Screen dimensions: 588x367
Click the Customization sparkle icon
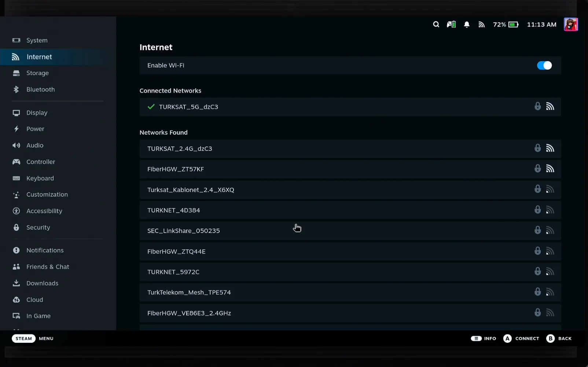16,194
